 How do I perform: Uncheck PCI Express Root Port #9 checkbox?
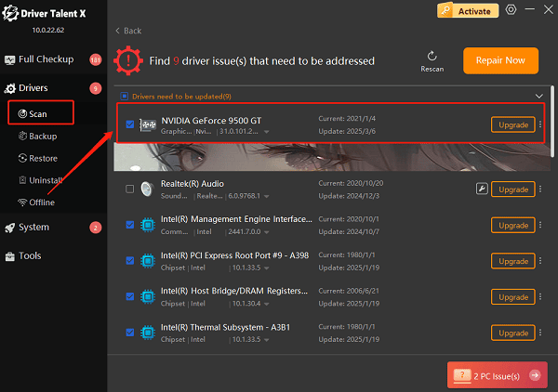pyautogui.click(x=130, y=260)
